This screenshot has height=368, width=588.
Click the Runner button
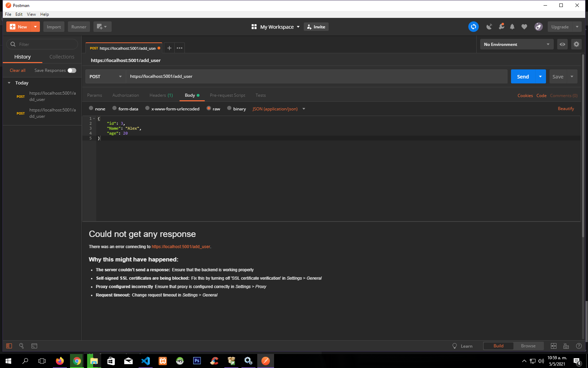coord(79,27)
